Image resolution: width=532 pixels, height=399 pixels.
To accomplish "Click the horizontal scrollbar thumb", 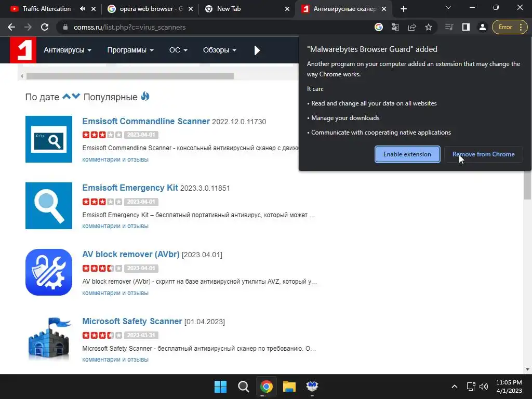I will 130,76.
